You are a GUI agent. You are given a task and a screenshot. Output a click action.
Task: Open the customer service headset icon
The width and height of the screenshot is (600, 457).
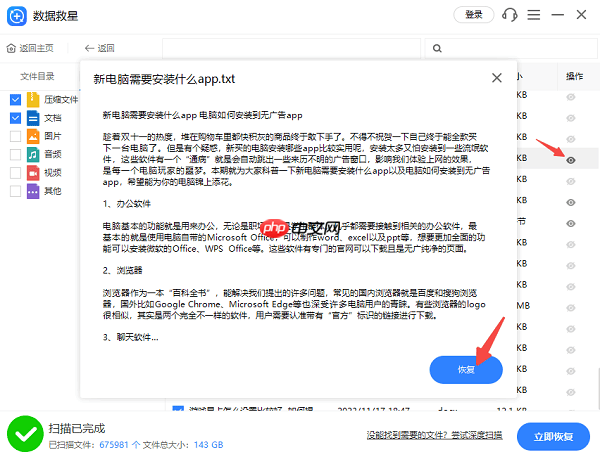510,15
